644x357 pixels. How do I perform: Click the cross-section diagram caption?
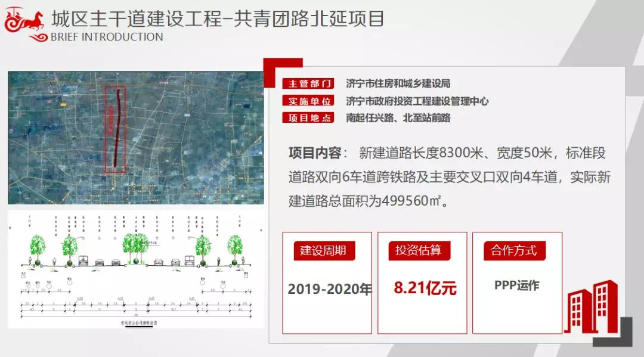click(x=139, y=323)
